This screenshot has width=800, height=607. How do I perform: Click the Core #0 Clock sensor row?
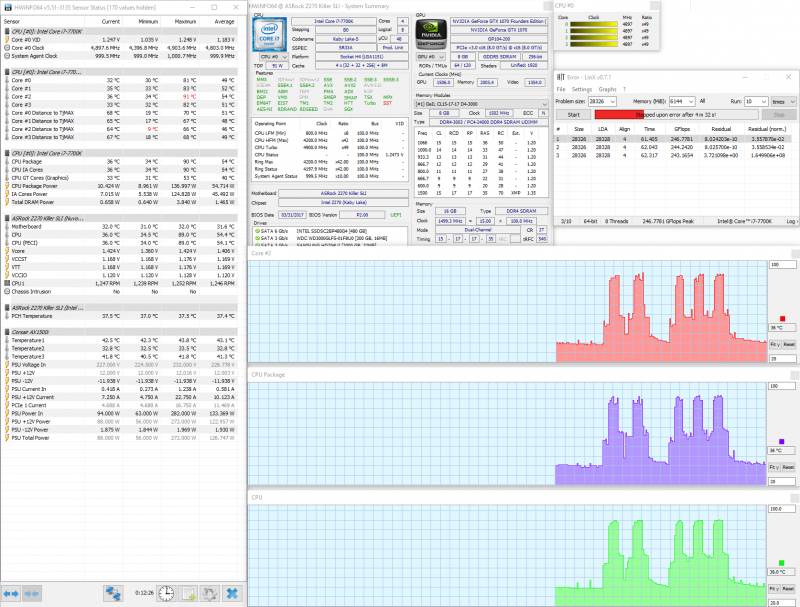click(x=119, y=48)
